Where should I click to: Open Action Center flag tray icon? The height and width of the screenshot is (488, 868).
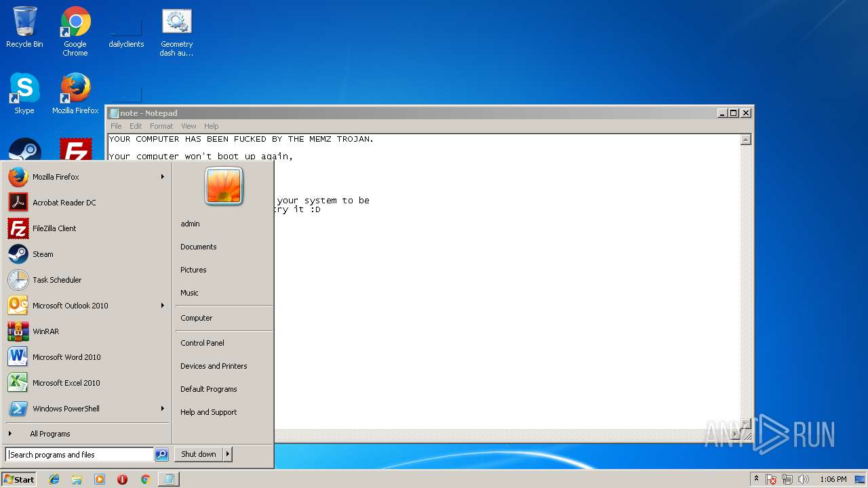point(771,479)
